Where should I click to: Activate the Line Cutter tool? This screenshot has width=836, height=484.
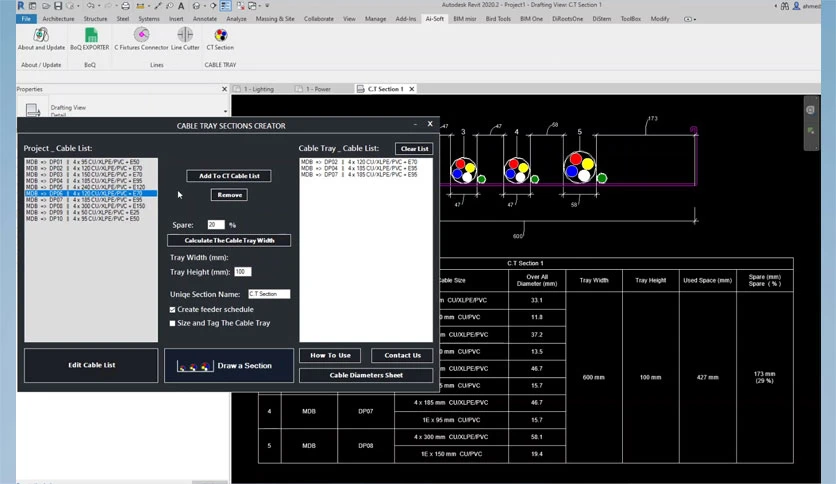coord(185,39)
